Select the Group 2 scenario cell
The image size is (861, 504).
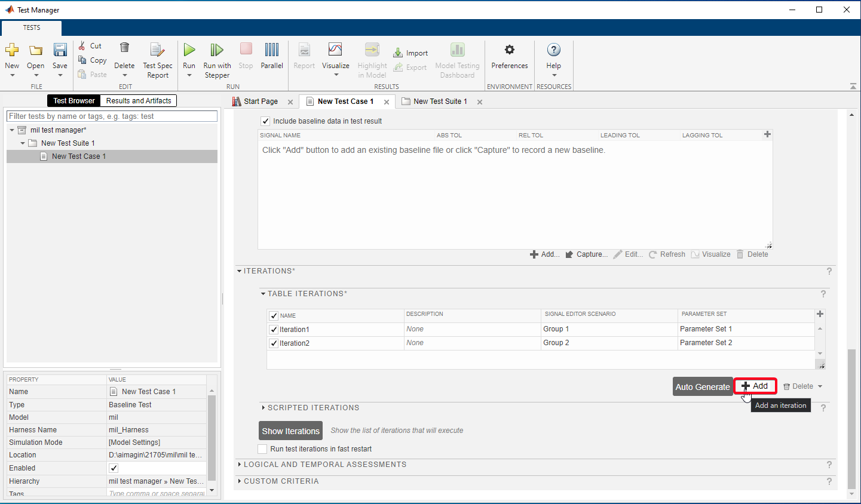click(609, 343)
